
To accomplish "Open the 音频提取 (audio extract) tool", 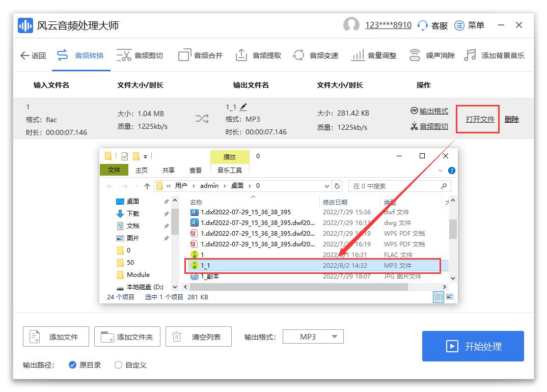I will (266, 55).
